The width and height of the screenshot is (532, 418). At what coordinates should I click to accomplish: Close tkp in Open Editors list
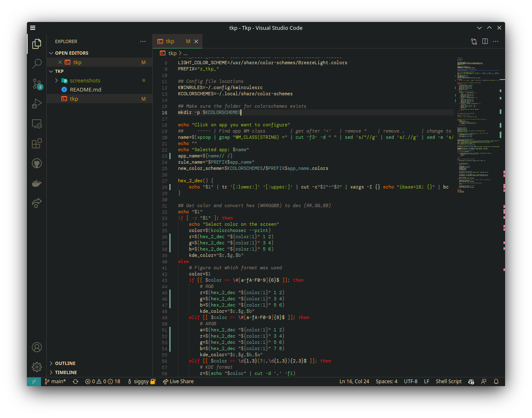pyautogui.click(x=60, y=62)
